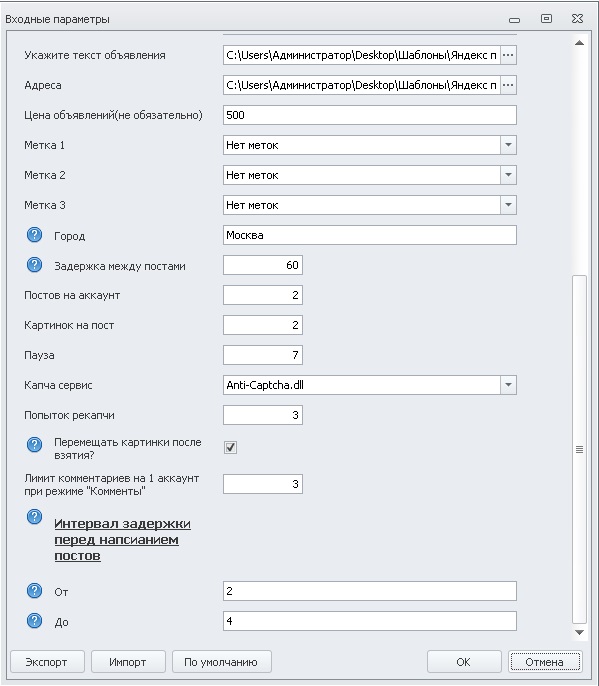Click the Пауза value field
The image size is (599, 686).
(x=263, y=355)
